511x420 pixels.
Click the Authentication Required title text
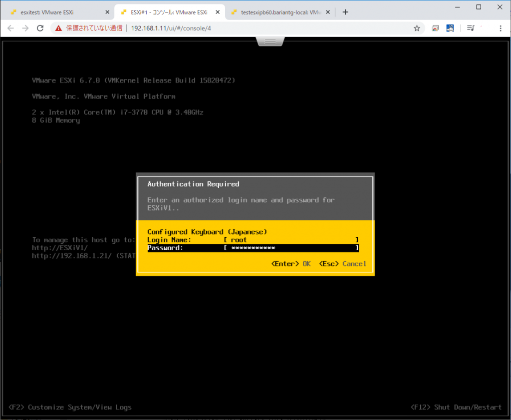point(193,184)
